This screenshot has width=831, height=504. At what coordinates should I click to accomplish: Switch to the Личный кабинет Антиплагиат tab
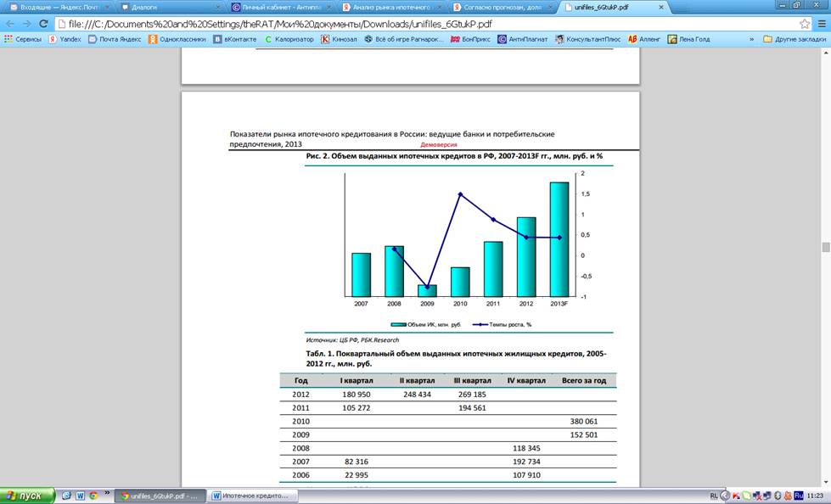pyautogui.click(x=276, y=7)
